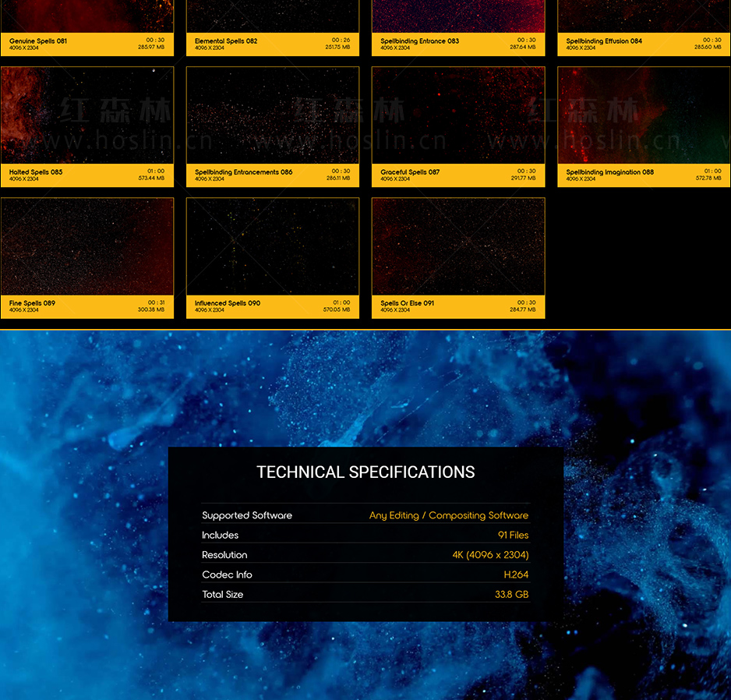Click the 00:31 duration on Fine Spells 089
This screenshot has width=731, height=700.
156,302
